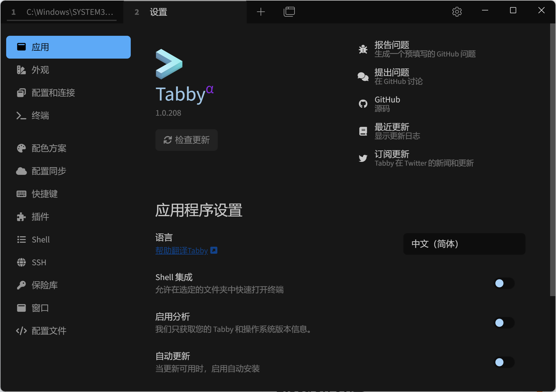Disable the 启用分析 analytics toggle
Viewport: 556px width, 392px height.
[504, 323]
